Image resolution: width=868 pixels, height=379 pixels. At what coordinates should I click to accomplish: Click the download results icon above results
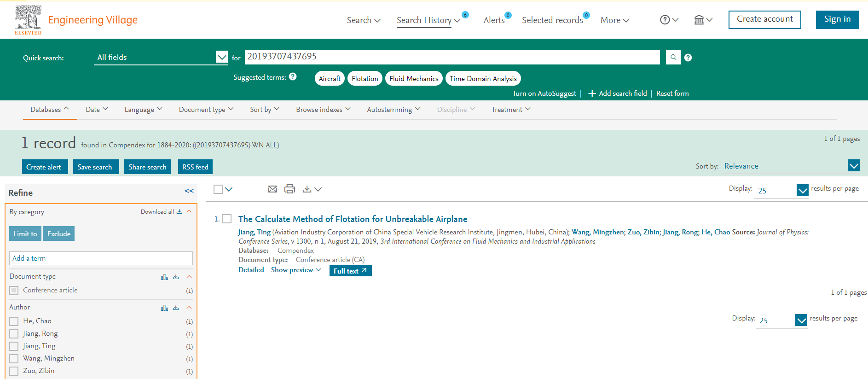pyautogui.click(x=307, y=189)
